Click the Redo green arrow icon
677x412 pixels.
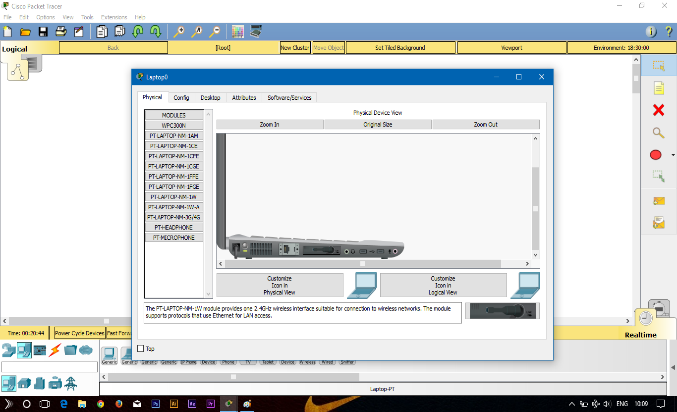pos(155,32)
